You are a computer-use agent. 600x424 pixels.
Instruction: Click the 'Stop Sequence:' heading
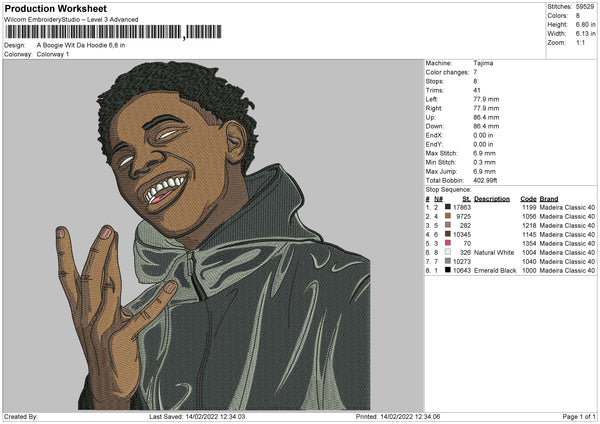tap(448, 189)
